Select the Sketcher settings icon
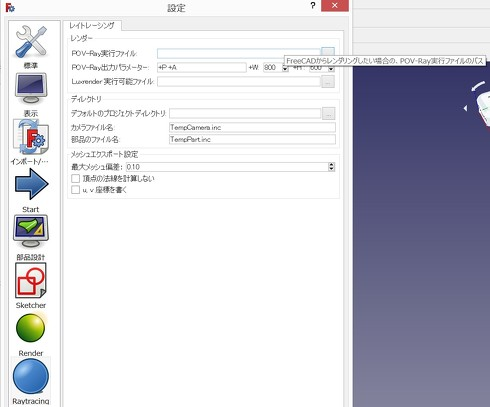Image resolution: width=490 pixels, height=407 pixels. click(x=31, y=286)
